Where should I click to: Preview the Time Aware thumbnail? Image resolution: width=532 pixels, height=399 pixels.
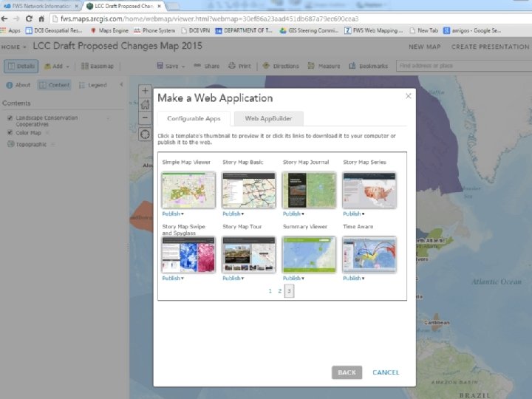click(x=369, y=254)
